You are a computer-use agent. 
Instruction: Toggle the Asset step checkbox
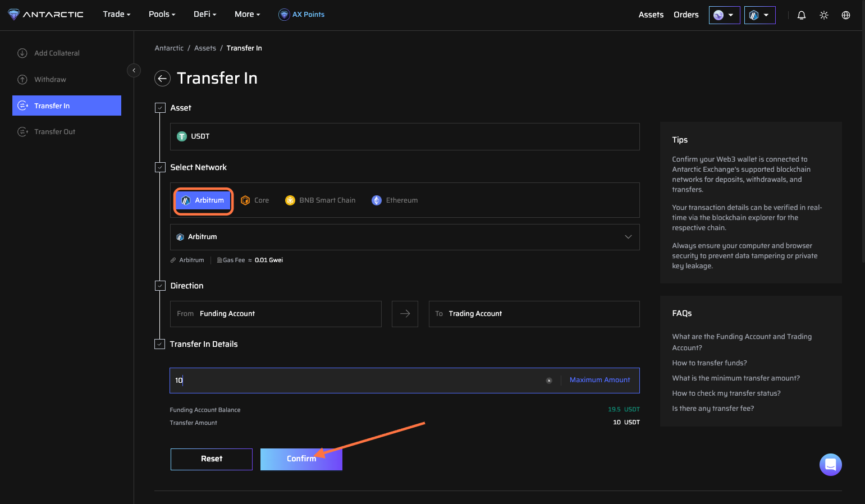click(x=160, y=108)
